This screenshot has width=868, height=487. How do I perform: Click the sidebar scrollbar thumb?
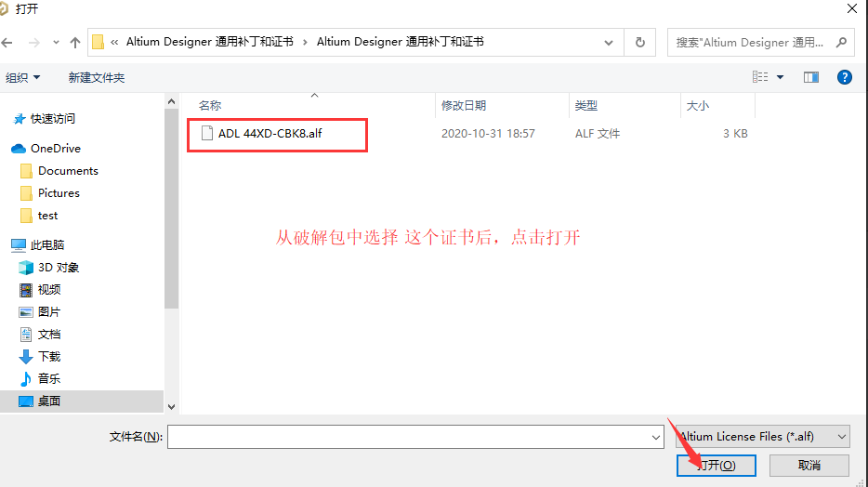tap(171, 208)
